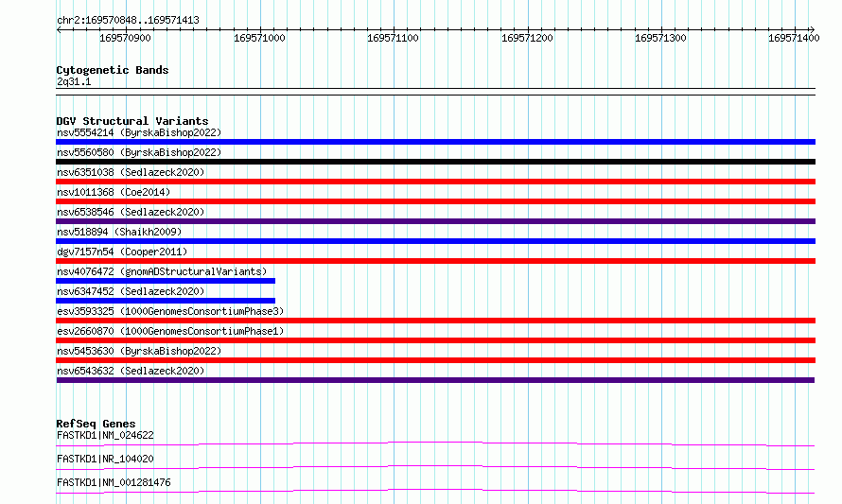This screenshot has height=504, width=842.
Task: Open nsv6347452 (Sedlazeck2020) variant
Action: click(131, 291)
